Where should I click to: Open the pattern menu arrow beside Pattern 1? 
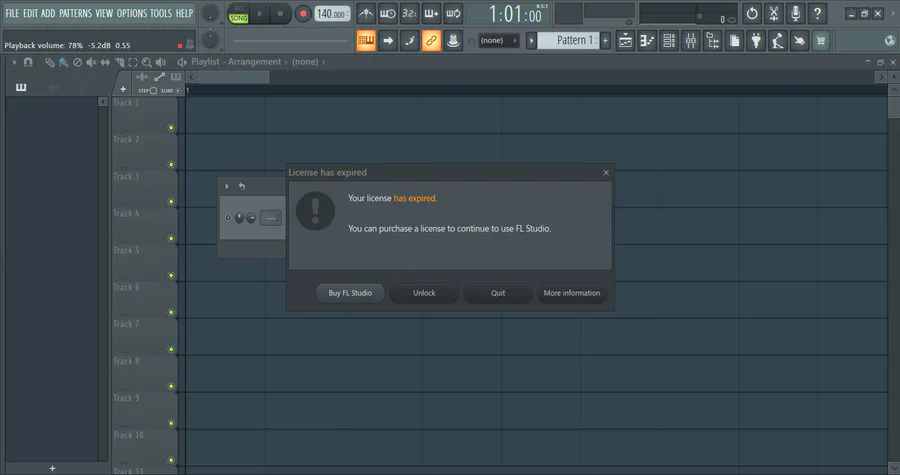point(532,41)
